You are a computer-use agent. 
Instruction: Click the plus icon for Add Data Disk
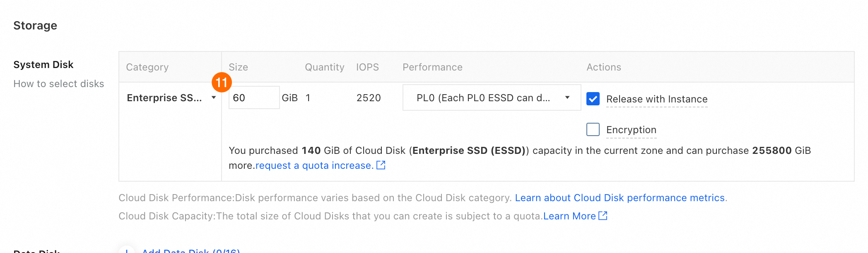127,251
